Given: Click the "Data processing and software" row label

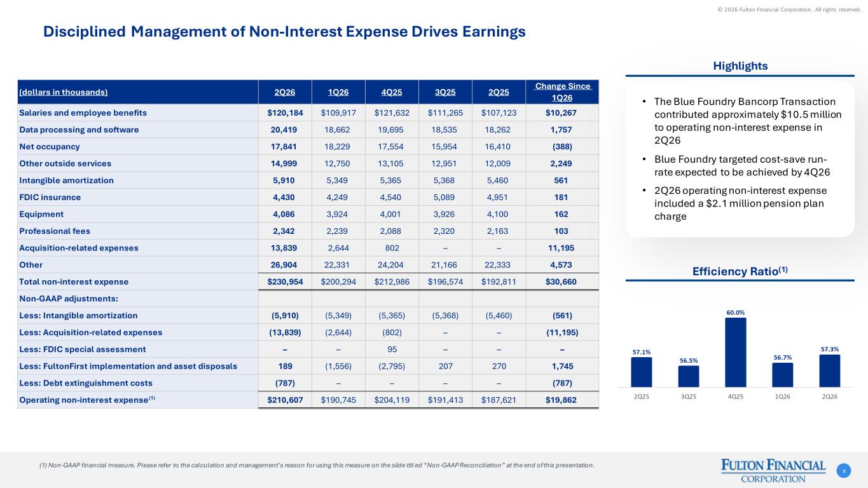Looking at the screenshot, I should (x=79, y=130).
